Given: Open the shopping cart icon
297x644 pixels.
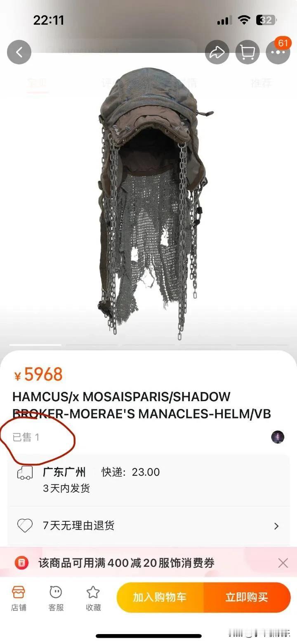Looking at the screenshot, I should [247, 52].
